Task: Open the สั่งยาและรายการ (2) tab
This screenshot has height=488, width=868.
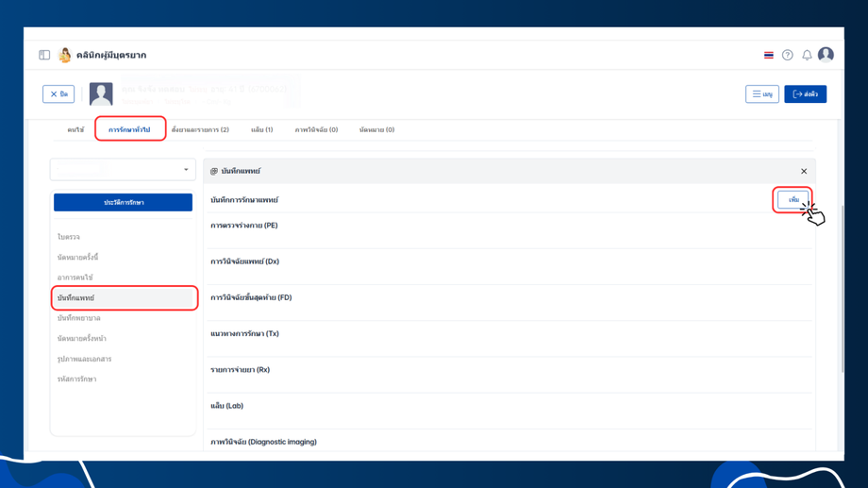Action: (x=200, y=129)
